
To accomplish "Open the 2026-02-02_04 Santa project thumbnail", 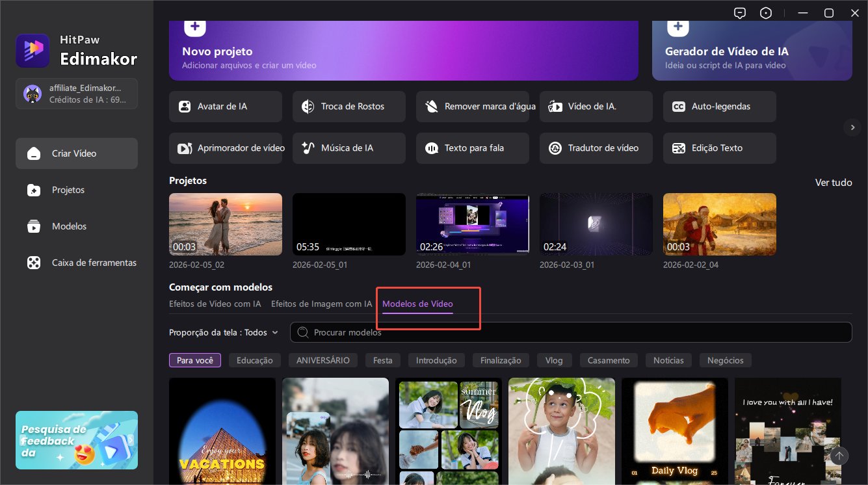I will [x=719, y=224].
